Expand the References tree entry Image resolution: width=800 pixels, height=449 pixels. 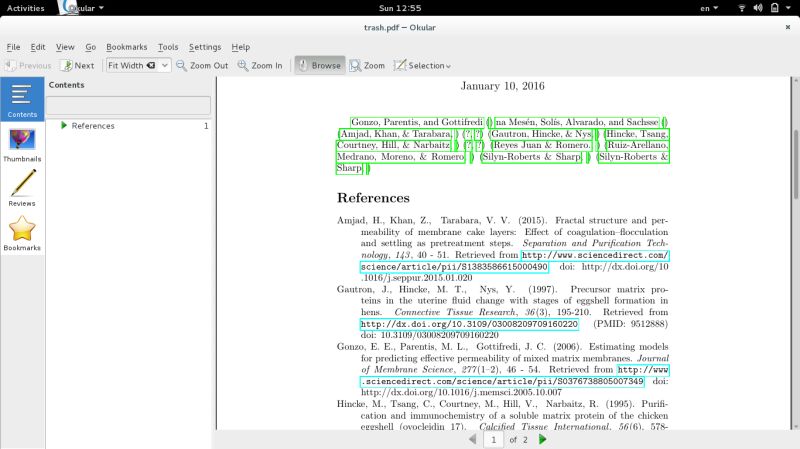tap(64, 126)
